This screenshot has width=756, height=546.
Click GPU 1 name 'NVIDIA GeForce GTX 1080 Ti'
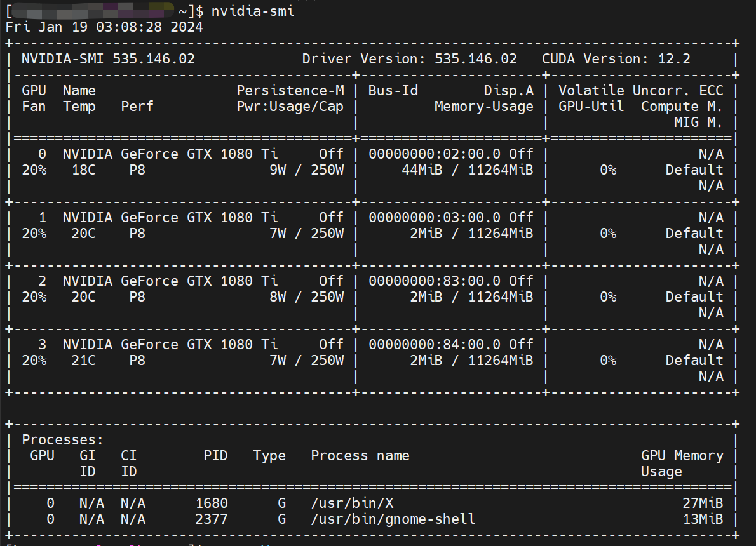pos(170,218)
